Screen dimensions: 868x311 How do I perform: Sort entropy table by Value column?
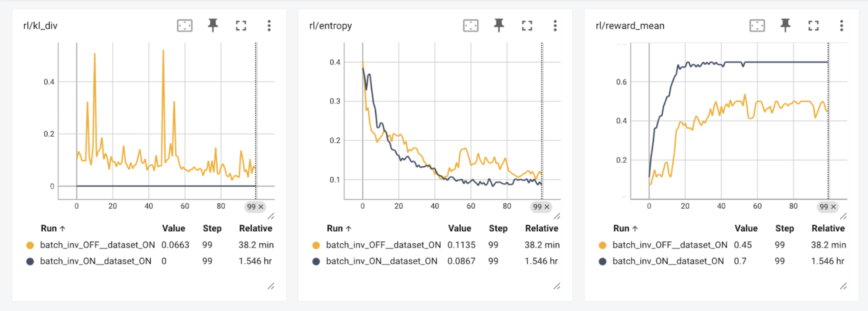coord(459,228)
